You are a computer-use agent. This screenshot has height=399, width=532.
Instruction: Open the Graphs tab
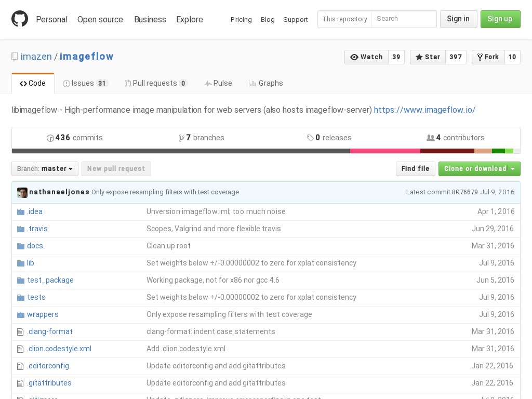(265, 83)
